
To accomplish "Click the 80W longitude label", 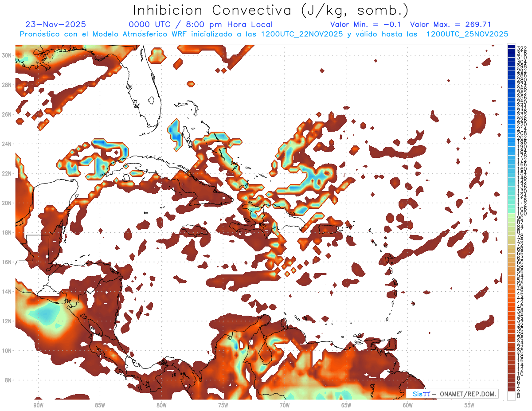I will coord(161,405).
